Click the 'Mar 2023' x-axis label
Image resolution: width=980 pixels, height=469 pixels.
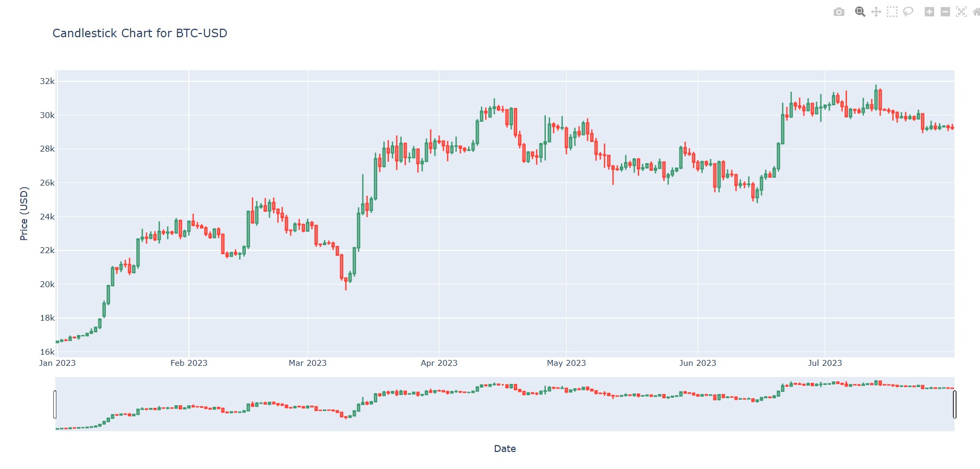coord(308,363)
